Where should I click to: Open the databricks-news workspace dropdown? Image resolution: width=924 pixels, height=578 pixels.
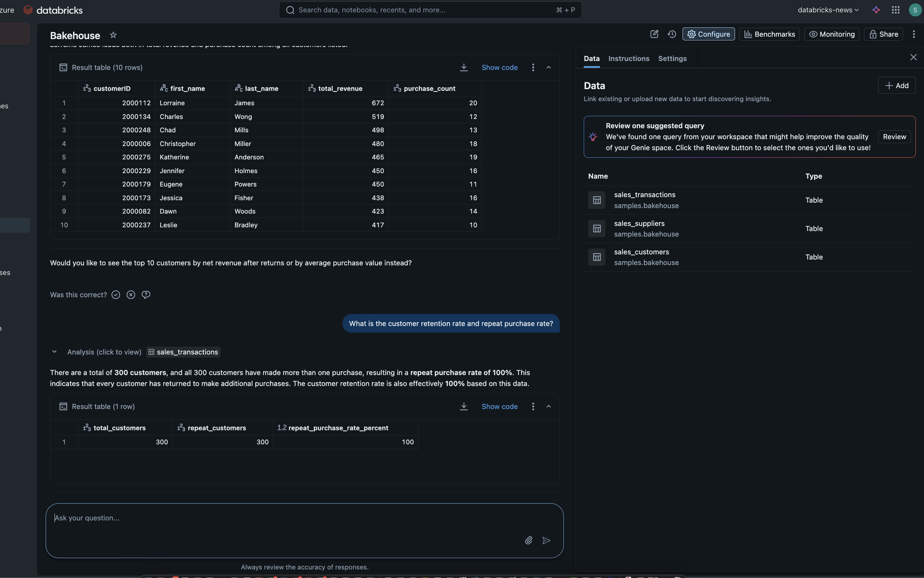click(x=828, y=10)
